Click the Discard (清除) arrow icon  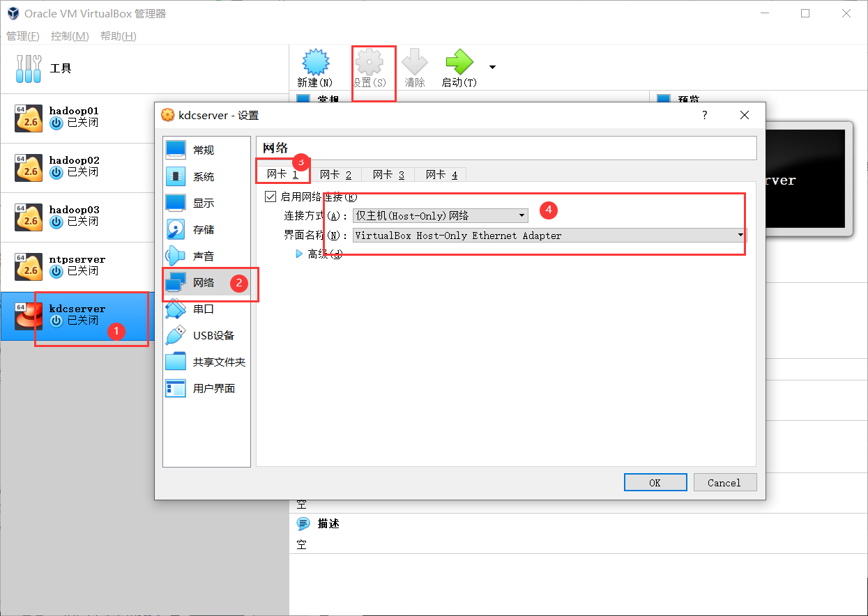click(x=415, y=62)
